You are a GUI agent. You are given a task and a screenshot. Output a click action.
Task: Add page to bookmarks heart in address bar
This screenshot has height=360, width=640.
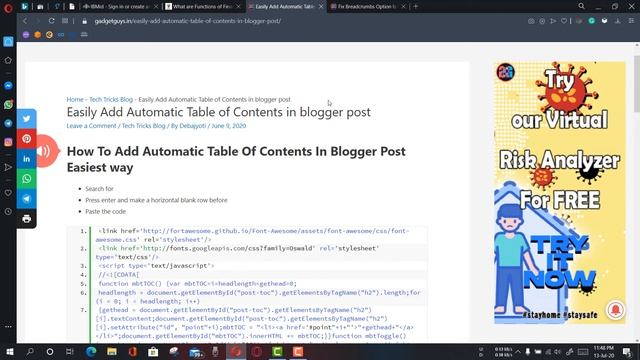(x=564, y=21)
